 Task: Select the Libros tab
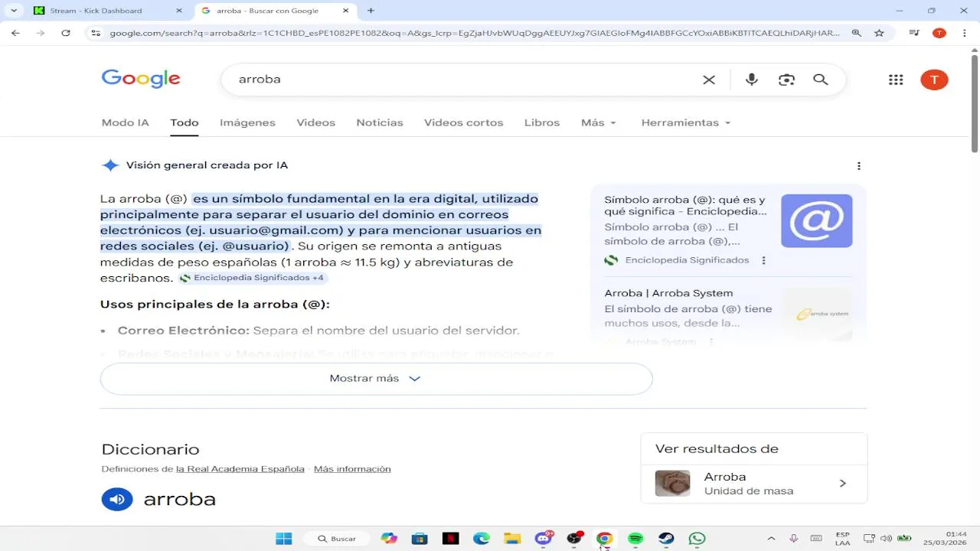coord(542,122)
